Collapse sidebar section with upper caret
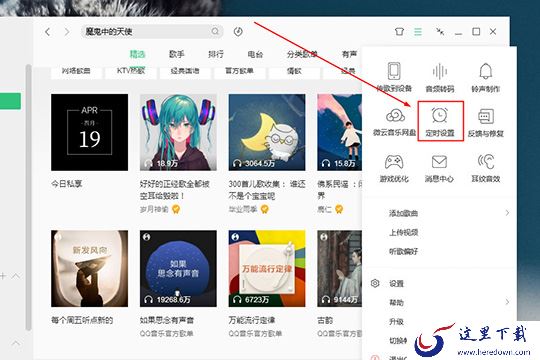This screenshot has height=360, width=540. tap(16, 276)
